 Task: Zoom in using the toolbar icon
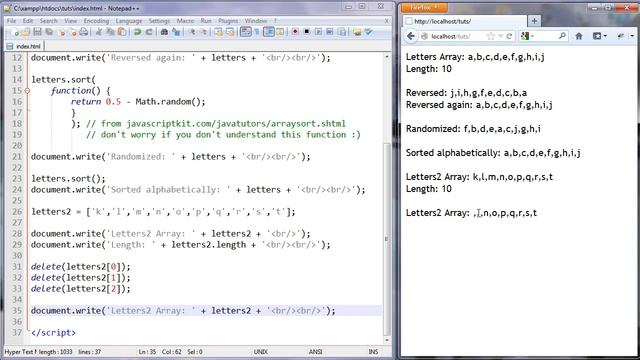pyautogui.click(x=192, y=32)
